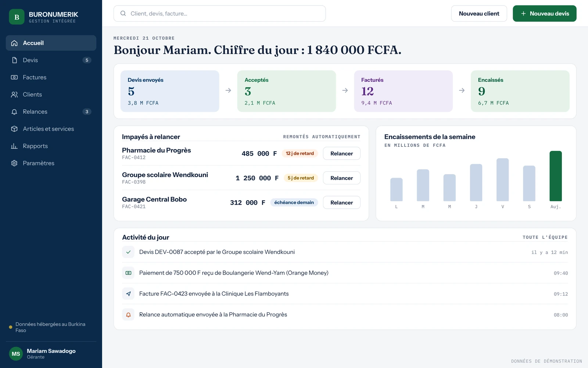This screenshot has width=588, height=368.
Task: Click the BuroNumerik logo icon
Action: 17,17
